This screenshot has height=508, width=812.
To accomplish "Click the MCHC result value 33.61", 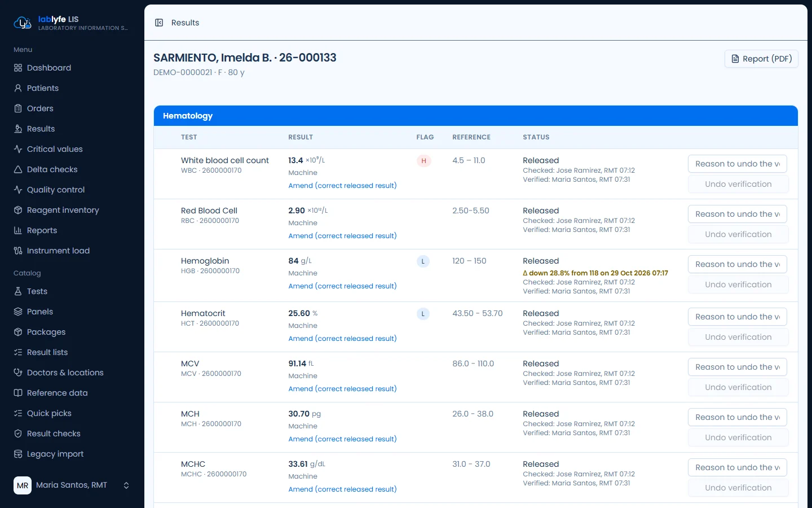I will pos(298,464).
